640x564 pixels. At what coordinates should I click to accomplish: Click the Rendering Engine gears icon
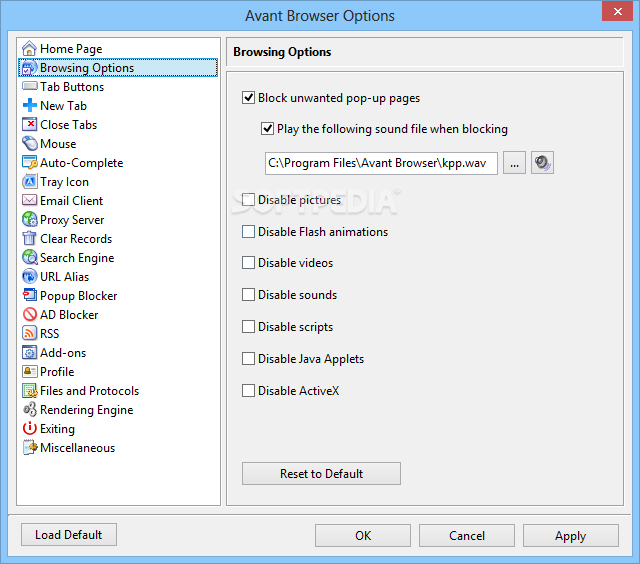click(x=29, y=409)
